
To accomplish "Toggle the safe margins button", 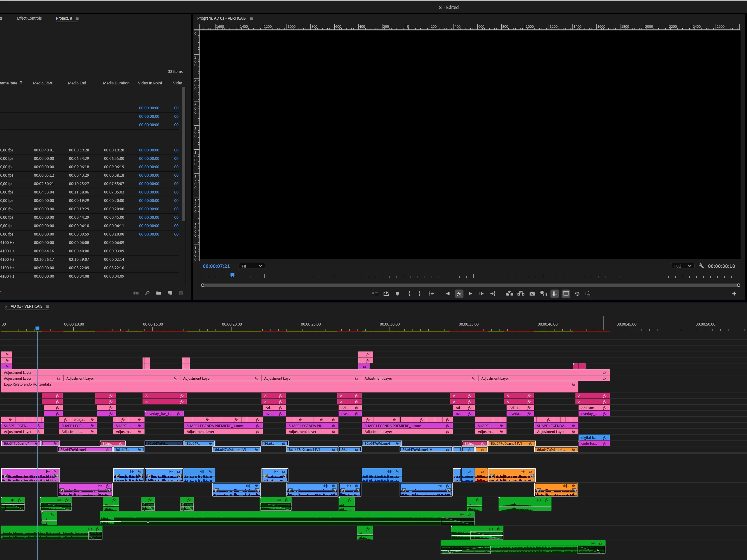I will (x=566, y=294).
